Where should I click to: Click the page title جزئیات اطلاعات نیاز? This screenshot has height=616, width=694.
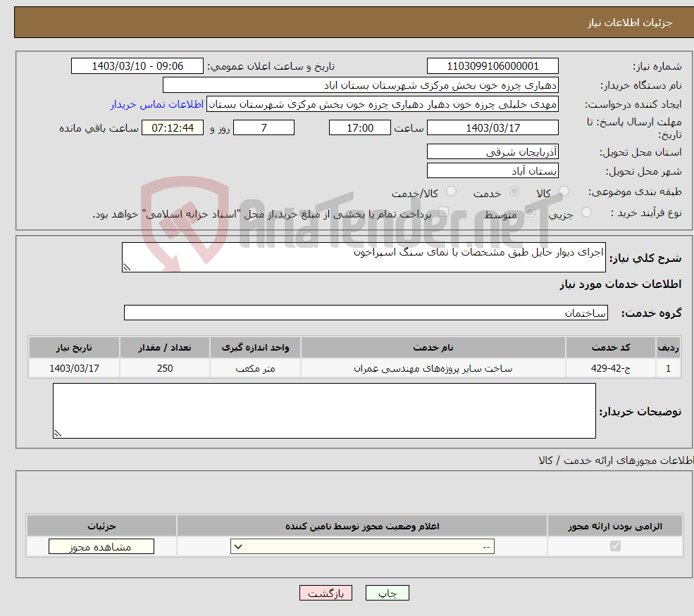(630, 23)
